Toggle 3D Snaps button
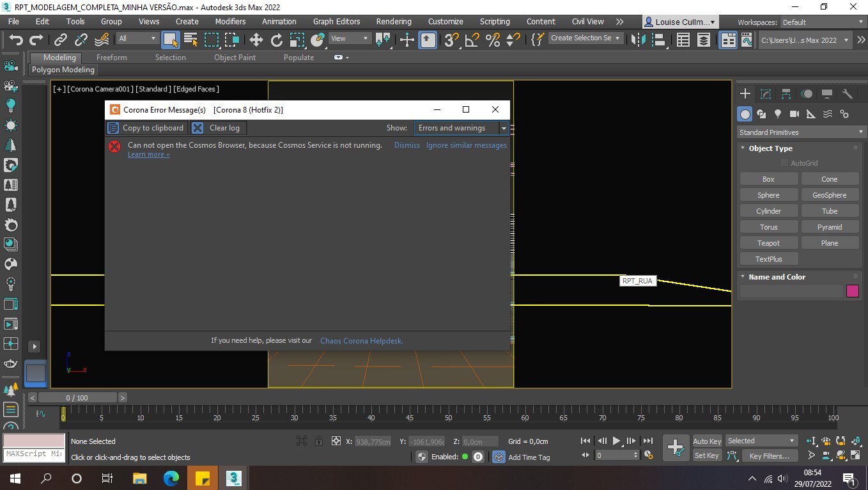Screen dimensions: 868x490 [451, 40]
